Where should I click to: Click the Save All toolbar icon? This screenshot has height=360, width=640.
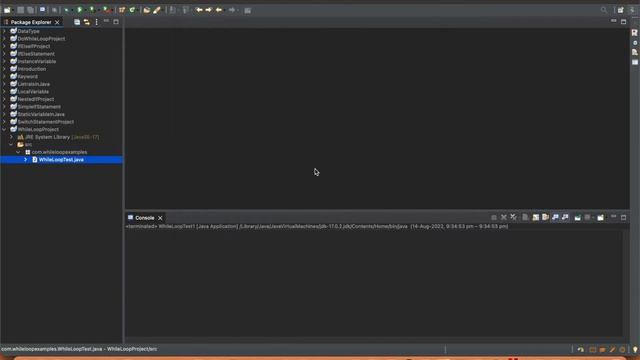tap(30, 10)
